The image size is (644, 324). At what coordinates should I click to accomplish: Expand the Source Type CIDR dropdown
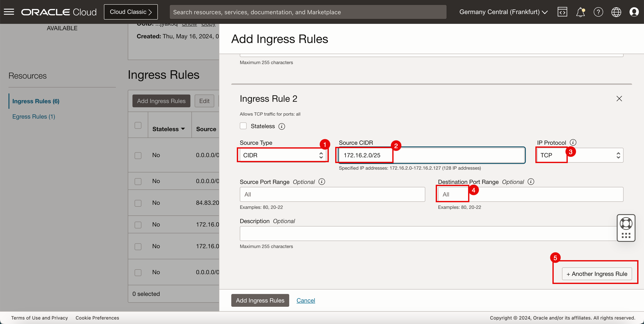coord(283,155)
